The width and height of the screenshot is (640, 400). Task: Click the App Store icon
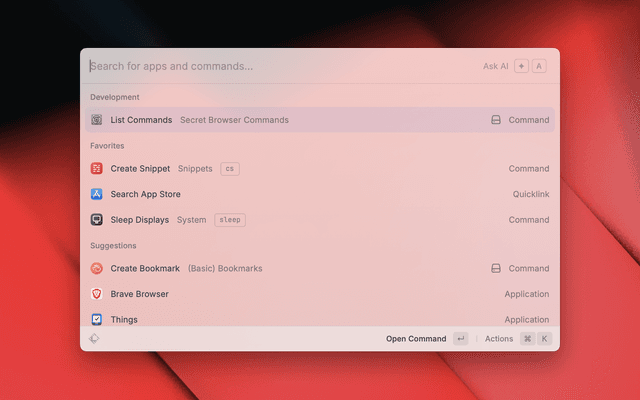point(97,194)
